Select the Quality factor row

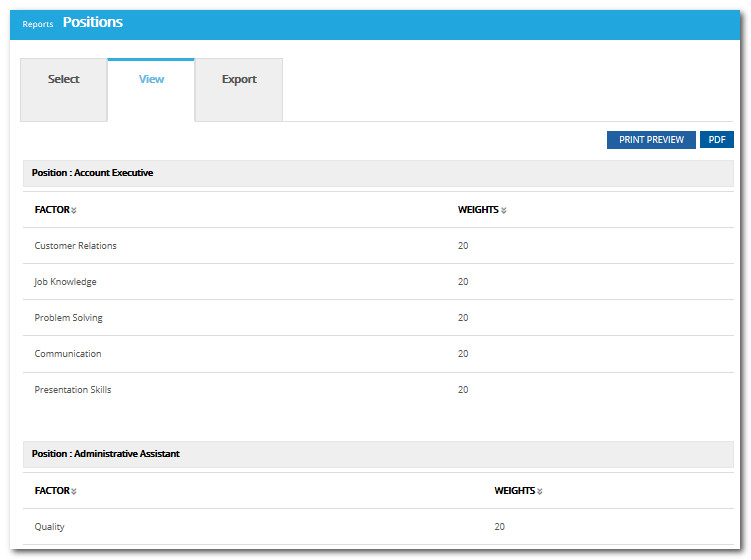tap(49, 527)
